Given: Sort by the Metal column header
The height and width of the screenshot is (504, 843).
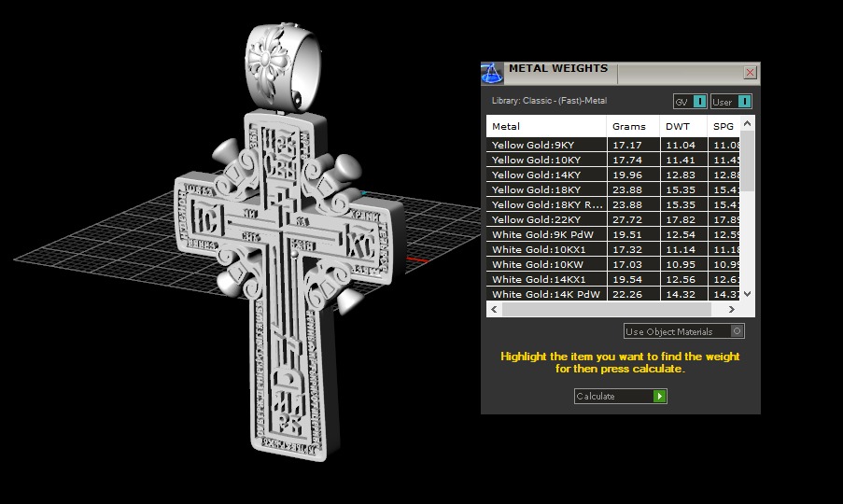Looking at the screenshot, I should tap(546, 126).
